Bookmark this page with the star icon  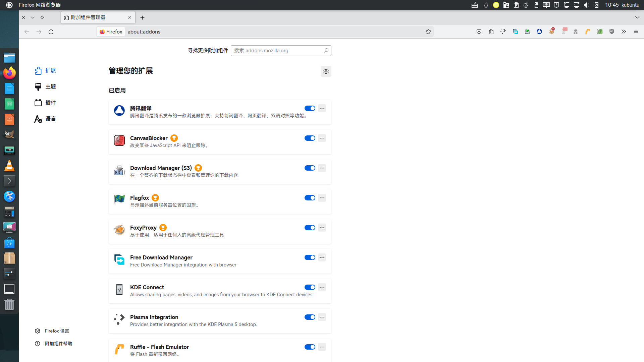point(428,32)
